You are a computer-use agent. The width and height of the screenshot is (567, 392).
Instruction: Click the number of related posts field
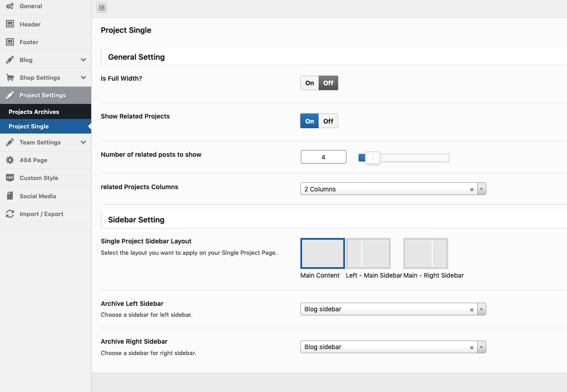[x=323, y=157]
